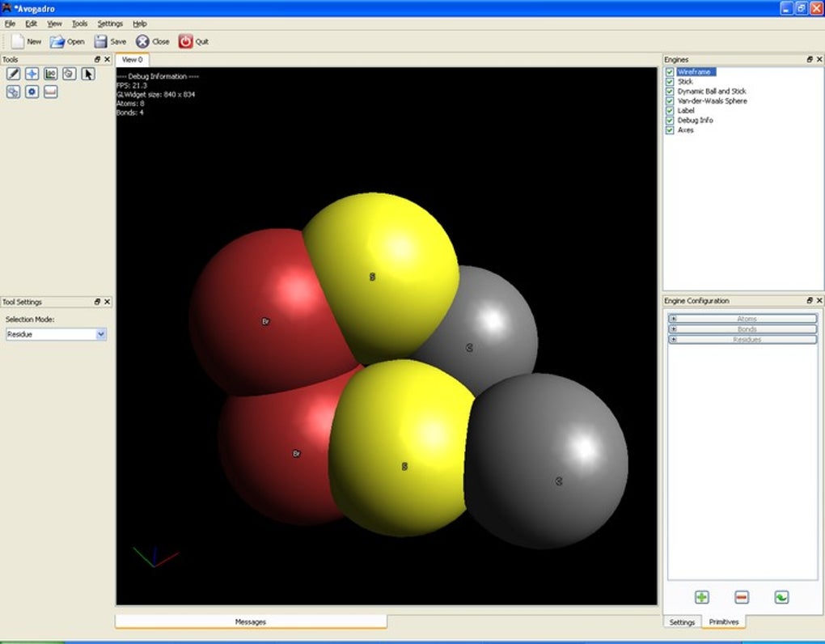825x644 pixels.
Task: Float the Engine Configuration dock panel
Action: [810, 300]
